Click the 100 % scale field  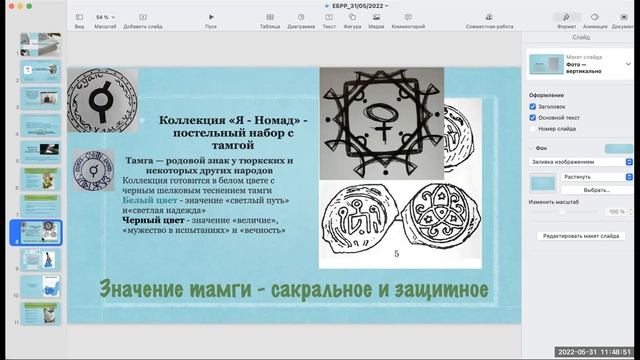coord(616,212)
